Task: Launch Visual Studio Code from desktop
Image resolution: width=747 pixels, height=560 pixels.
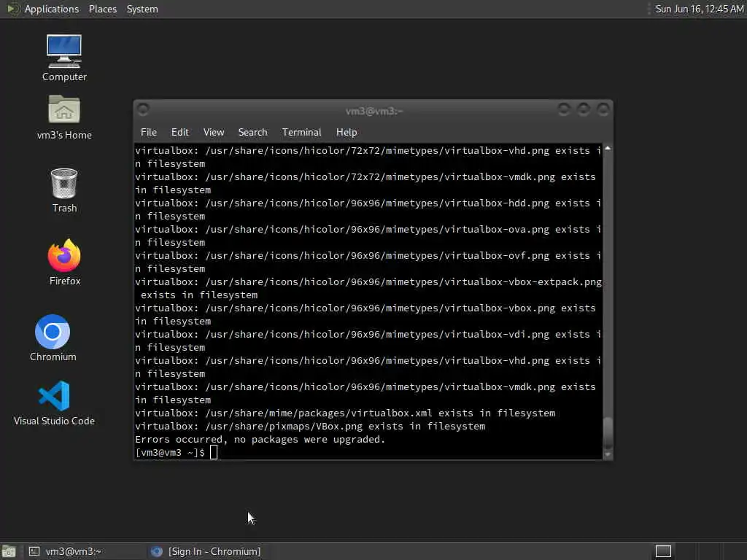Action: [x=54, y=402]
